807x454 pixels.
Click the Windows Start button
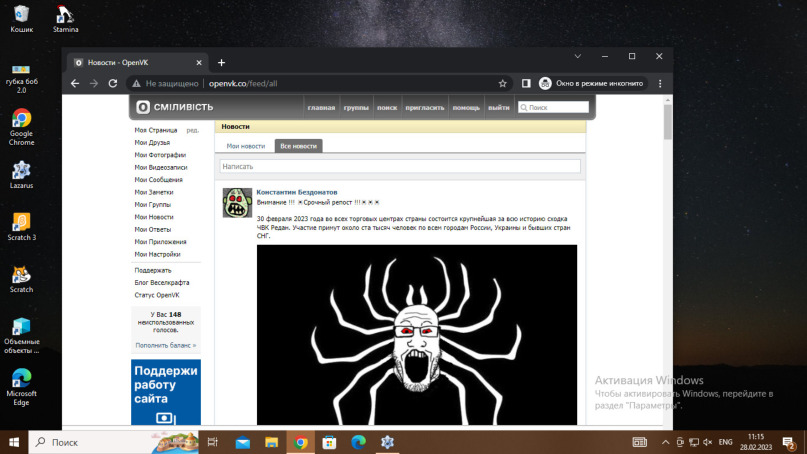(14, 442)
